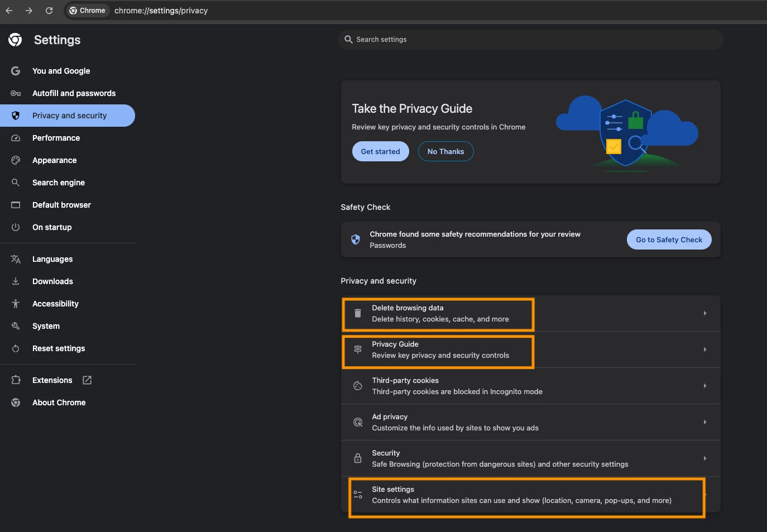
Task: Click the shield icon in Safety Check card
Action: coord(356,239)
